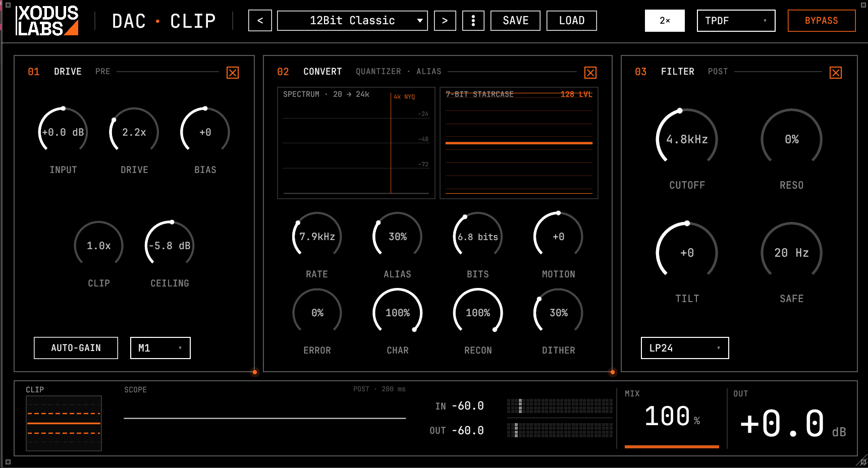Click the OUT +0.0 dB value

point(792,424)
